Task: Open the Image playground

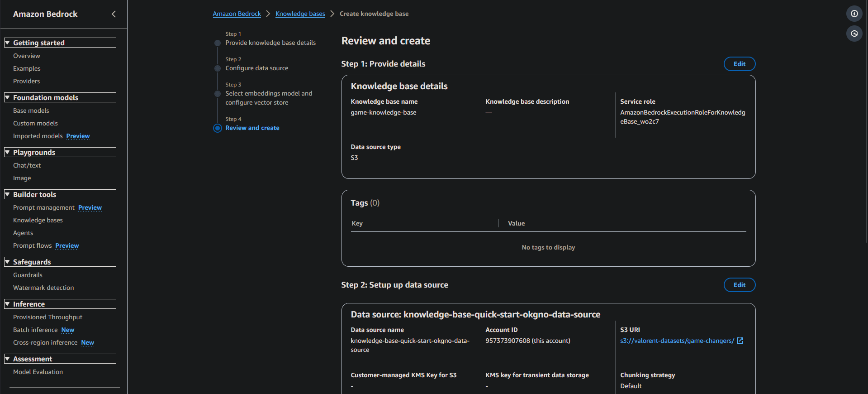Action: click(x=22, y=178)
